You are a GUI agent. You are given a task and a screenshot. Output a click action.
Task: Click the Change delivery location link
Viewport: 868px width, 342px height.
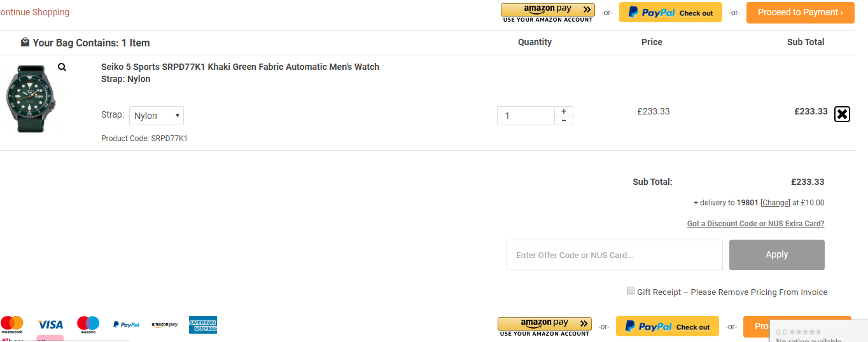coord(775,203)
